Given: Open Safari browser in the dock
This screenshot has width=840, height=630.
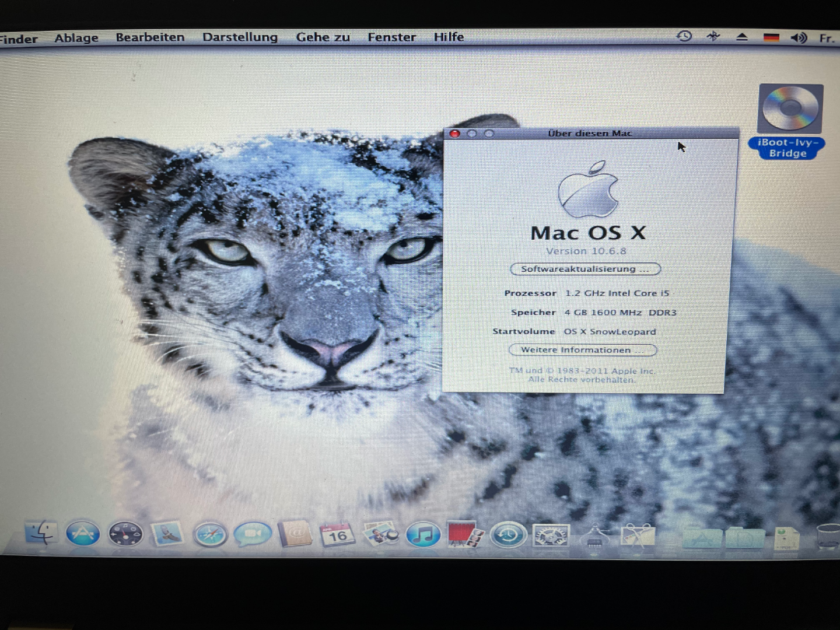Looking at the screenshot, I should (x=210, y=534).
